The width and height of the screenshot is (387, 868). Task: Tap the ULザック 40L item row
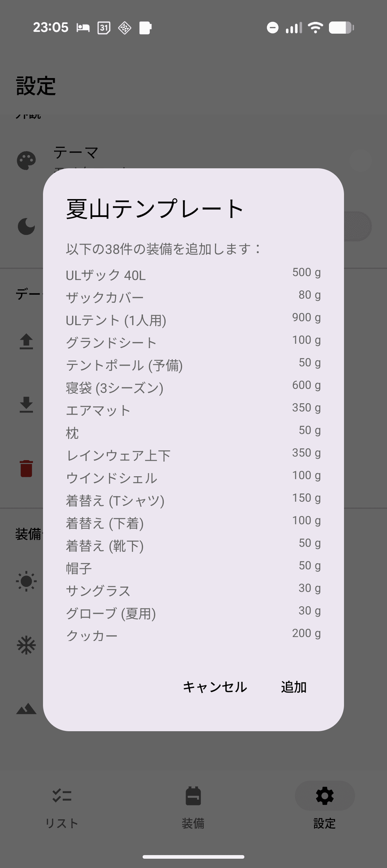click(x=193, y=275)
